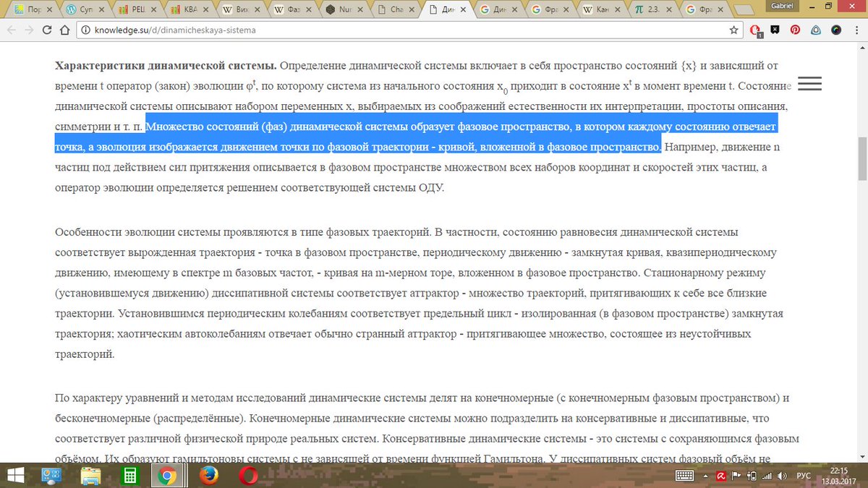Open the green calculator taskbar app
The width and height of the screenshot is (868, 488).
(x=131, y=476)
